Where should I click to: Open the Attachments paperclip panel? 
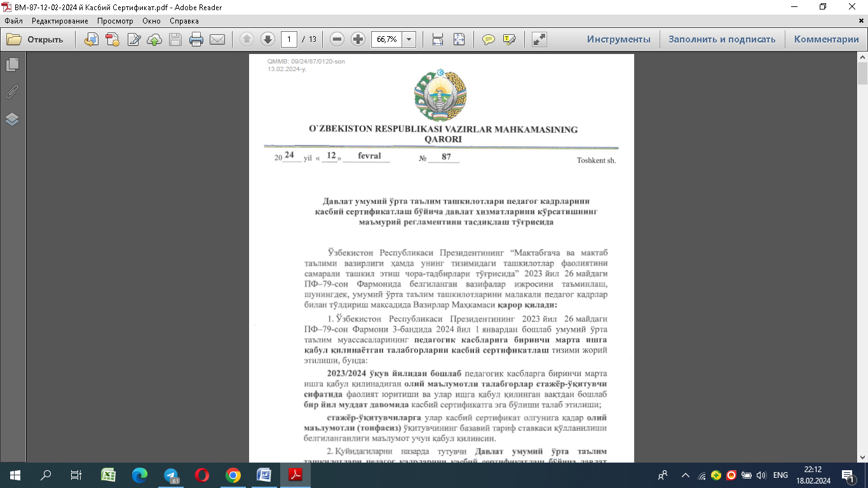tap(12, 92)
